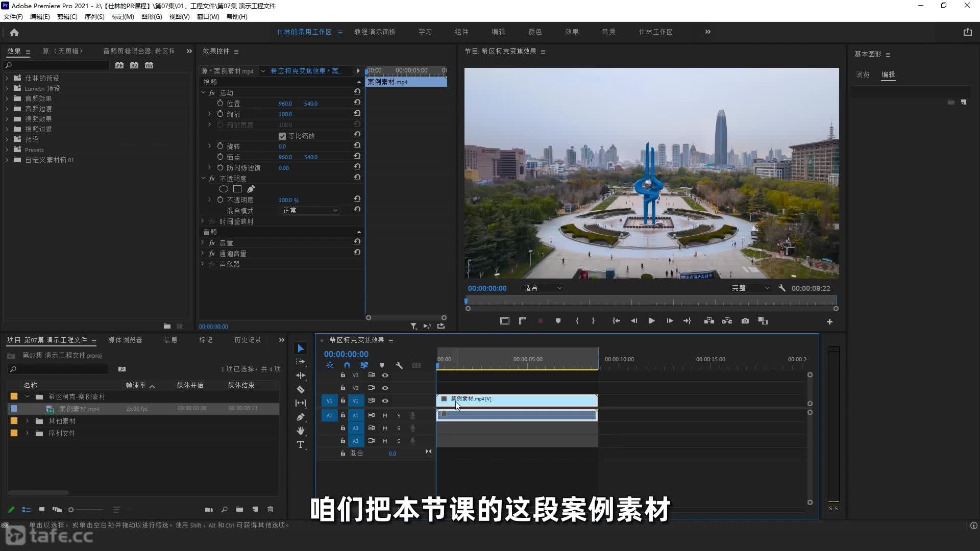
Task: Click the rectangle mask tool under Opacity
Action: tap(237, 189)
